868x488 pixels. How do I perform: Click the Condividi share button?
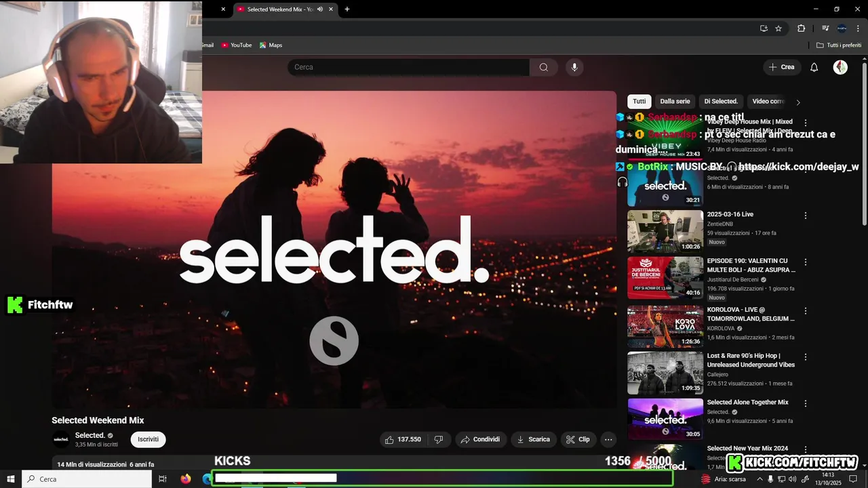480,439
